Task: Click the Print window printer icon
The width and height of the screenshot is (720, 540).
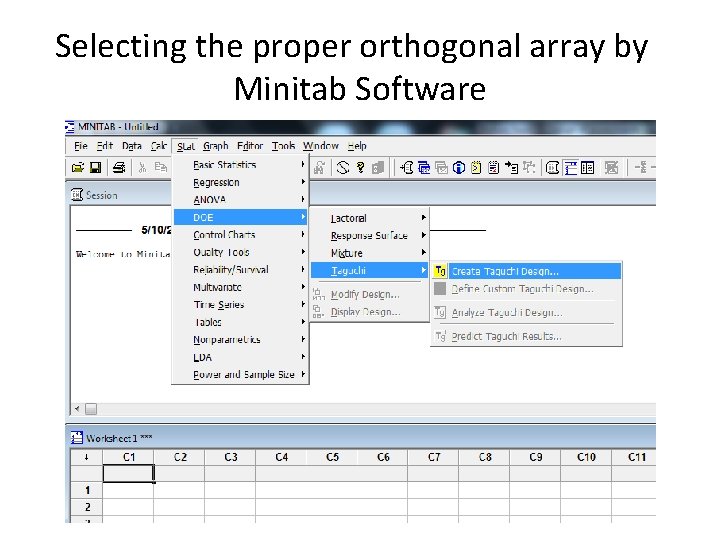Action: point(119,168)
